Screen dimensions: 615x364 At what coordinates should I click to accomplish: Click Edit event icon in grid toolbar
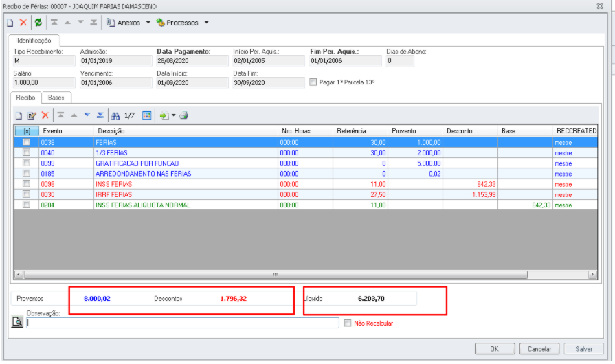click(x=32, y=115)
